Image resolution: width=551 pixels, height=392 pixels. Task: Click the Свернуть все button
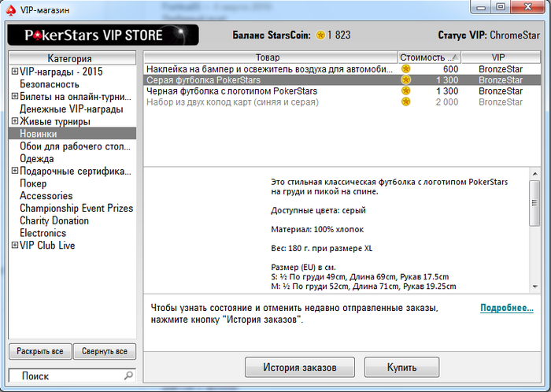coord(105,351)
